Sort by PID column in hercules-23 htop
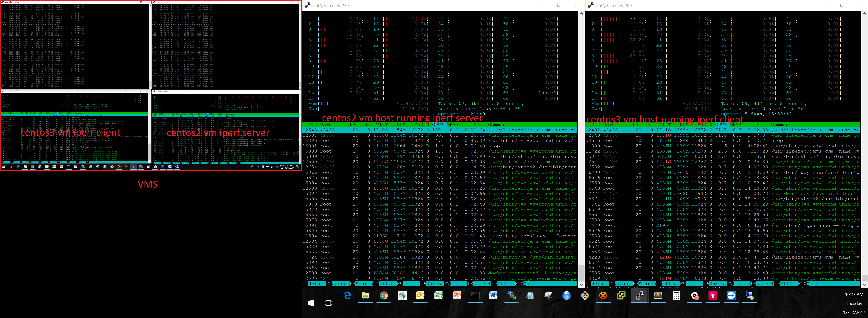868x318 pixels. click(x=313, y=125)
